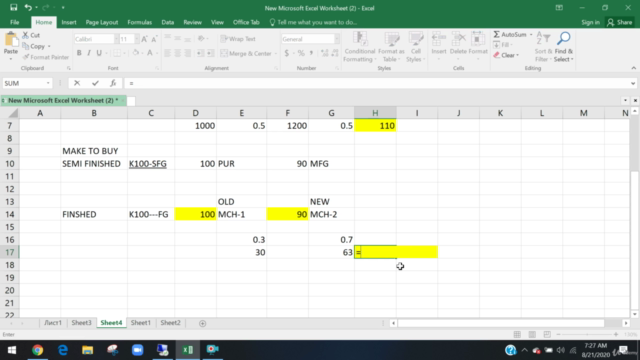
Task: Apply percent style
Action: click(301, 53)
